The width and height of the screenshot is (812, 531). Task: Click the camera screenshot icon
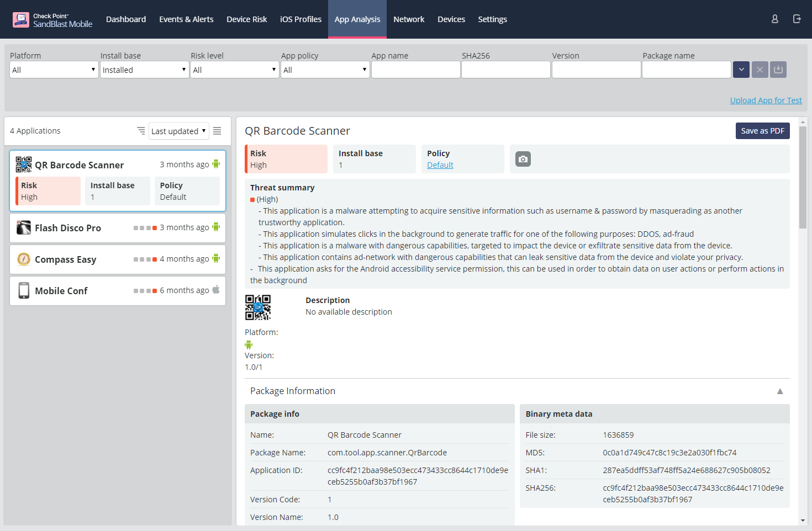(x=523, y=159)
